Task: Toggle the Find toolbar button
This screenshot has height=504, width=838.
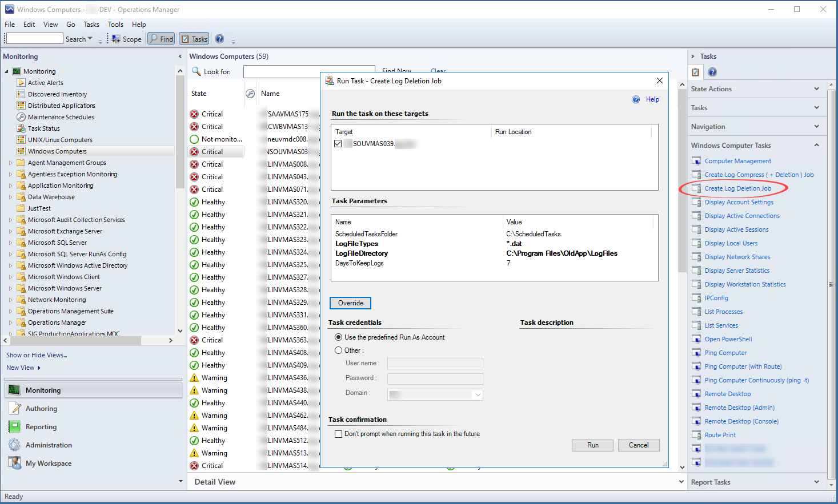Action: [161, 39]
